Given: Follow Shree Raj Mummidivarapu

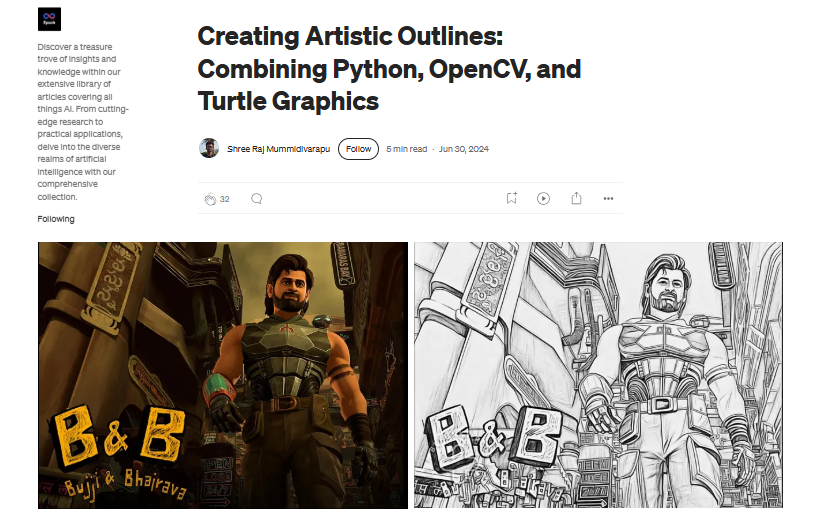Looking at the screenshot, I should [358, 149].
